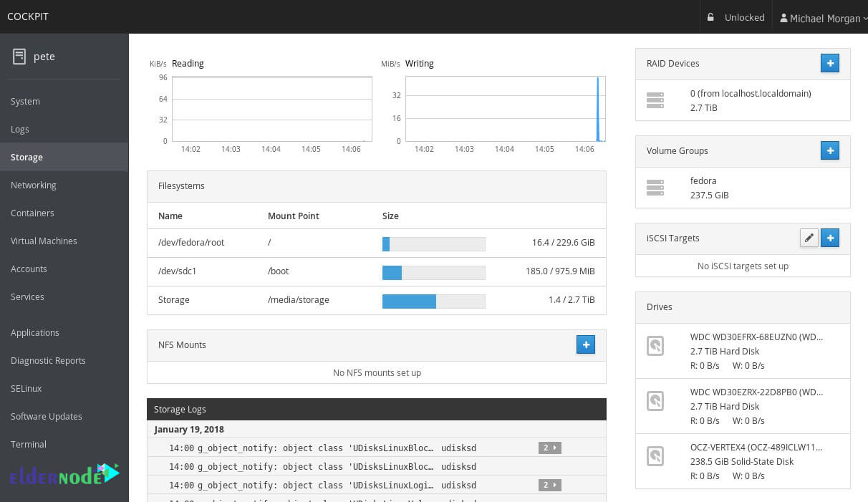This screenshot has height=502, width=868.
Task: Expand the UDisksLinuxLogi log entry group
Action: (549, 485)
